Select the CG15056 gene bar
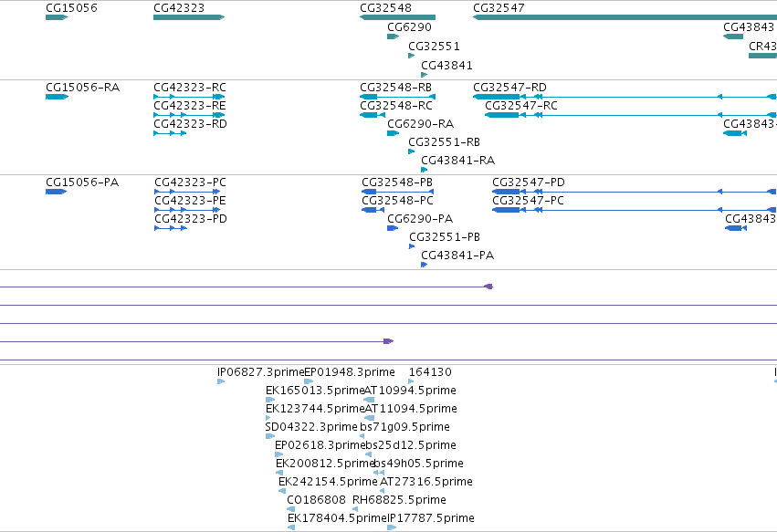Viewport: 777px width, 532px height. [57, 17]
